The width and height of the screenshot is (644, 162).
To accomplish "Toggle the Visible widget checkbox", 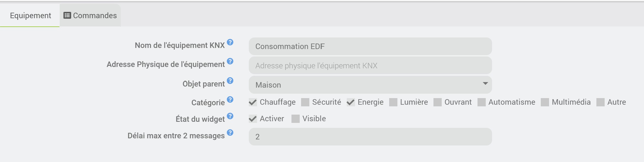I will 295,119.
